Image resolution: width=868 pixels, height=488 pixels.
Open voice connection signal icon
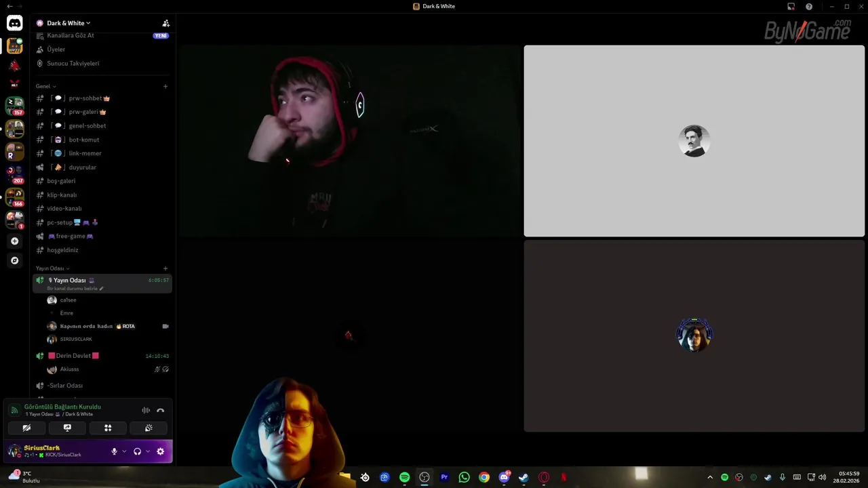[x=15, y=411]
